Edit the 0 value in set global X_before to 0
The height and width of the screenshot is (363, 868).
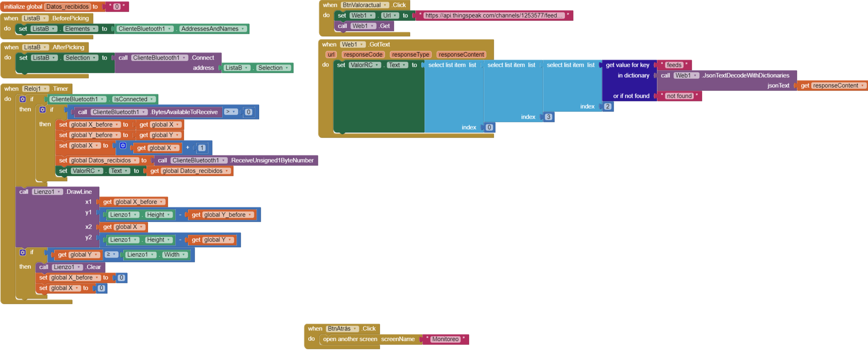pyautogui.click(x=122, y=277)
